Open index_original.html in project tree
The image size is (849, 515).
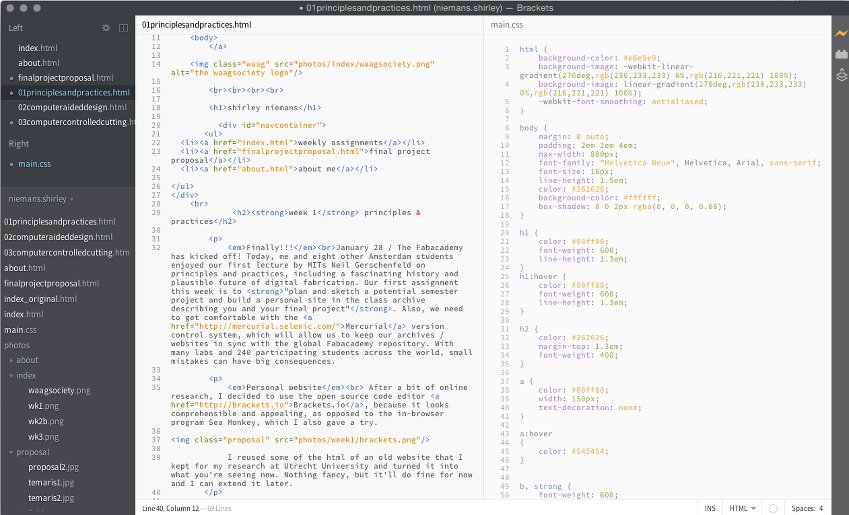(41, 298)
